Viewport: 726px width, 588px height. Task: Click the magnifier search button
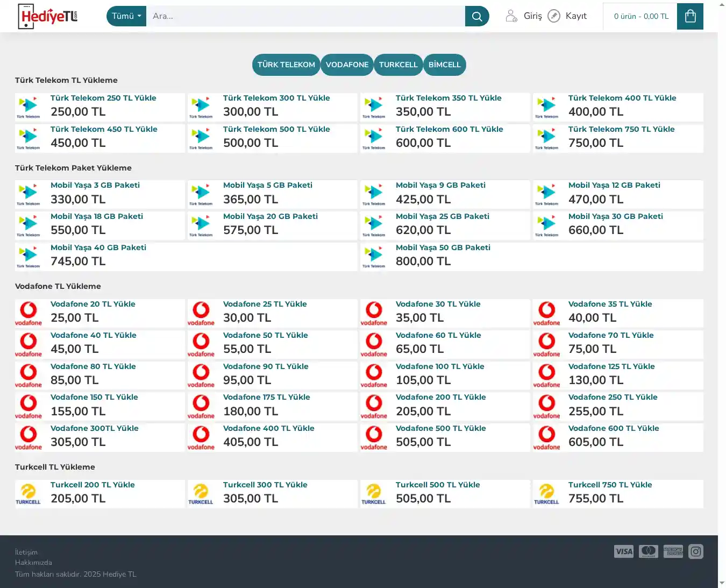coord(476,16)
